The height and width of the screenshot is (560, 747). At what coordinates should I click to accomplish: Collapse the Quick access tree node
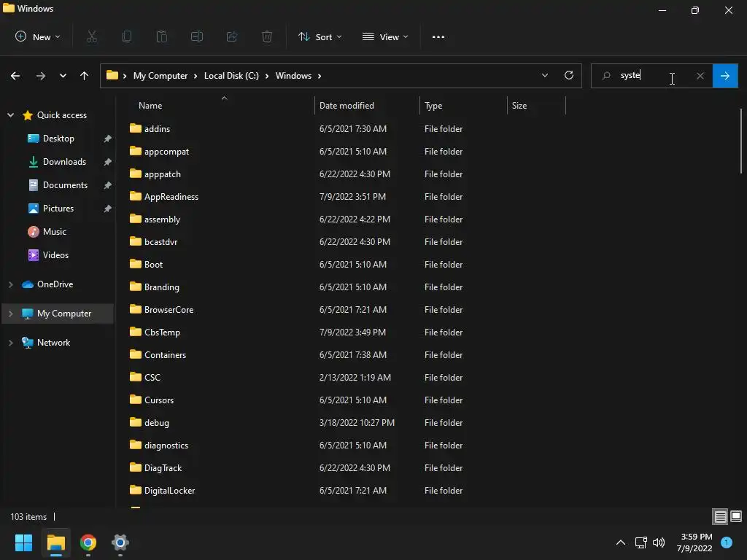point(10,114)
